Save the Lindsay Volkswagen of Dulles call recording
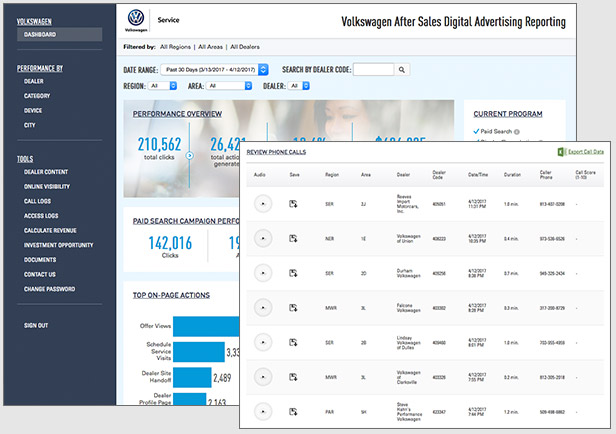 point(293,342)
